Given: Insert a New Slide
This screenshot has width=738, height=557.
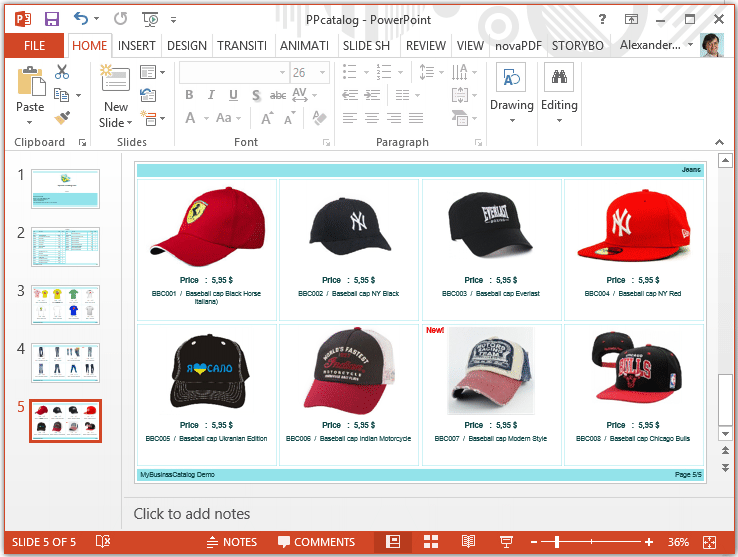Looking at the screenshot, I should point(115,79).
